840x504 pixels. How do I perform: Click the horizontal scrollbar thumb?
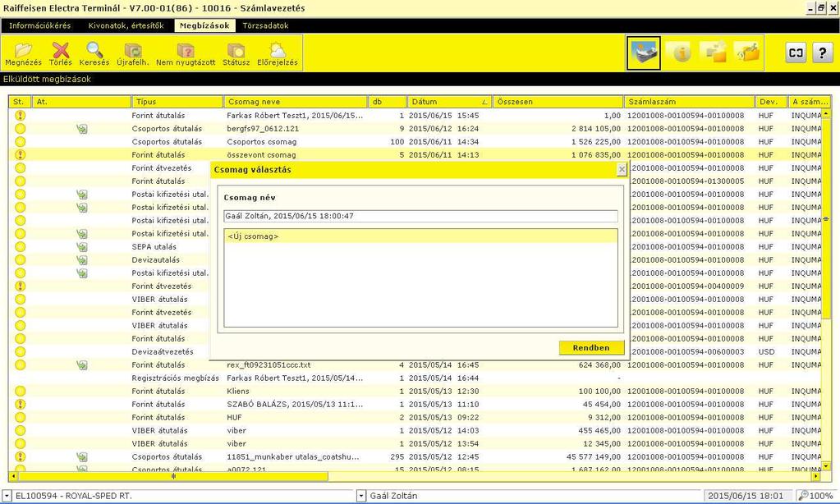[173, 475]
